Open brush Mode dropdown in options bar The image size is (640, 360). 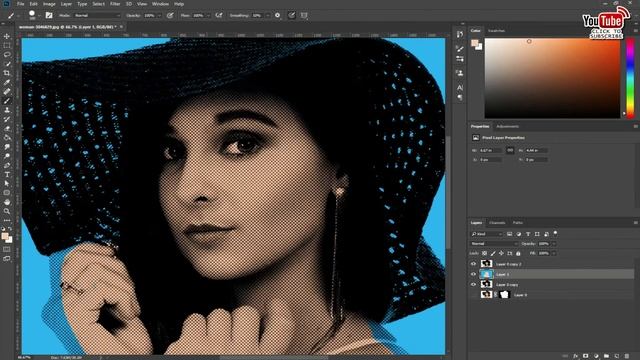97,16
